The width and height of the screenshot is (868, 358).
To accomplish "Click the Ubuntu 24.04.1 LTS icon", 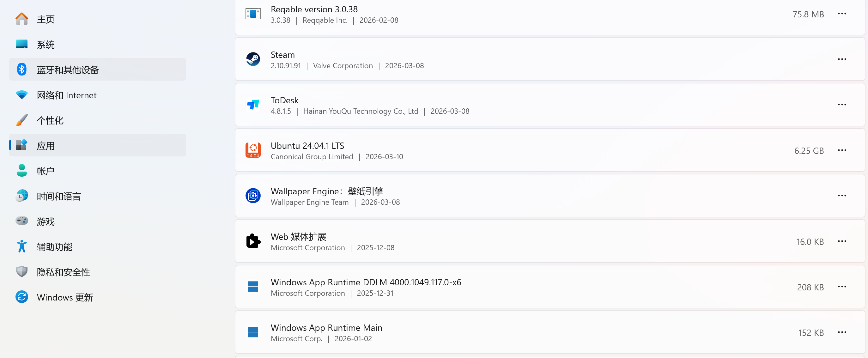I will [253, 150].
